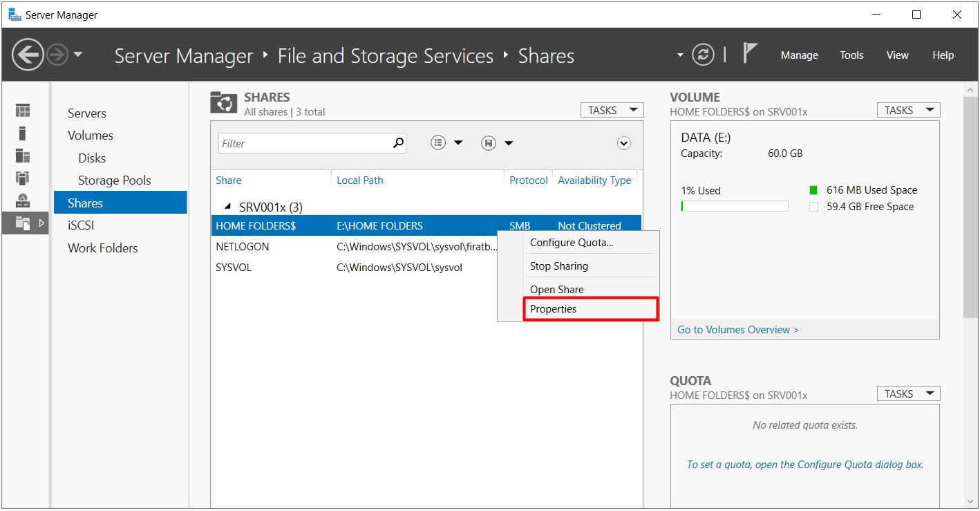Click the AD DS icon in left rail
Viewport: 980px width, 511px height.
point(23,178)
